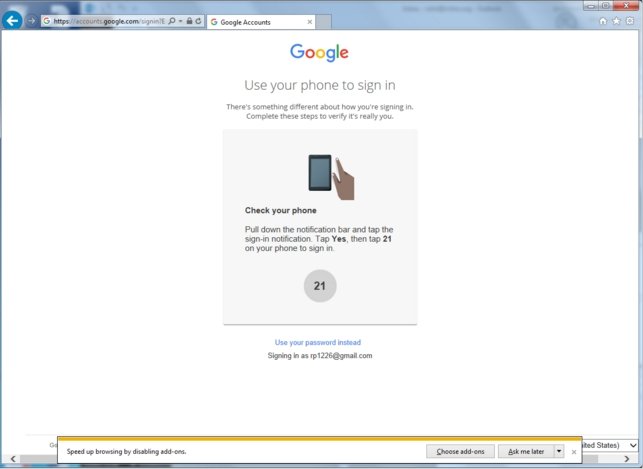The width and height of the screenshot is (643, 469).
Task: Click Use your password instead link
Action: [318, 342]
